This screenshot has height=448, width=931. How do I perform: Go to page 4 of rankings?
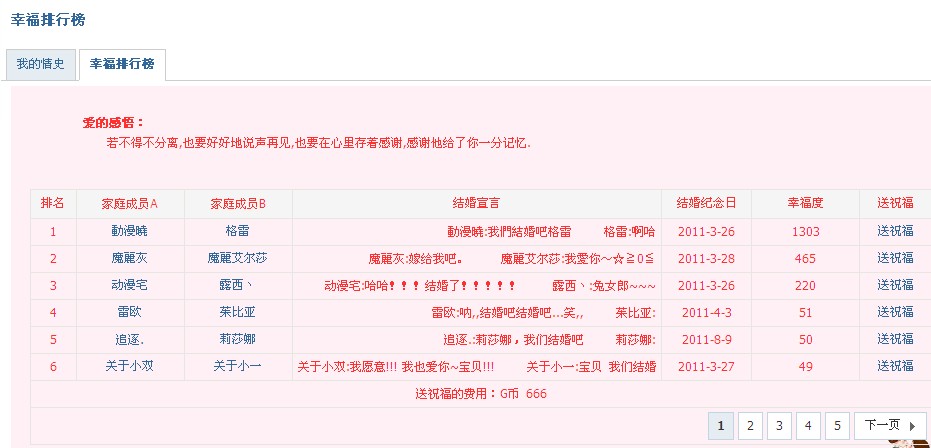pos(808,425)
